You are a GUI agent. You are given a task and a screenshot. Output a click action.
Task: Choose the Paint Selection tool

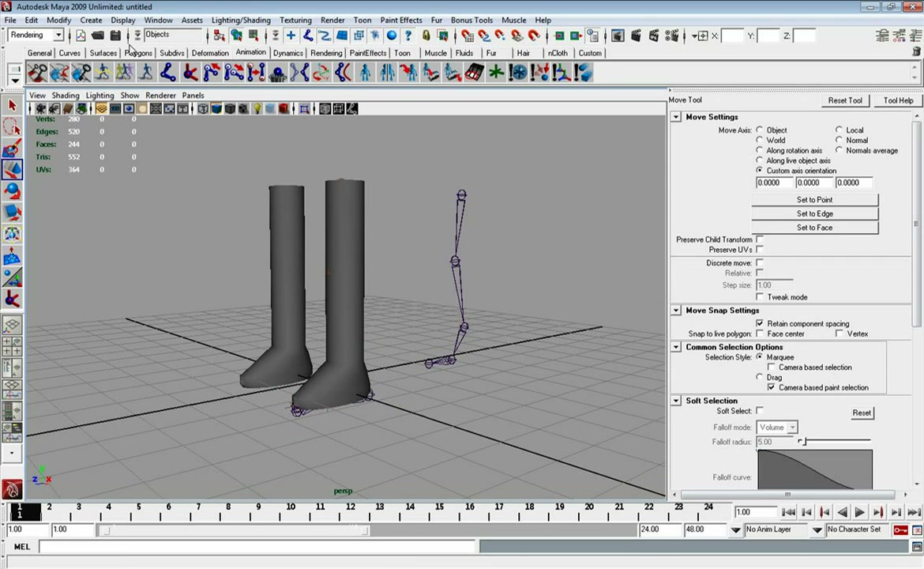click(12, 148)
